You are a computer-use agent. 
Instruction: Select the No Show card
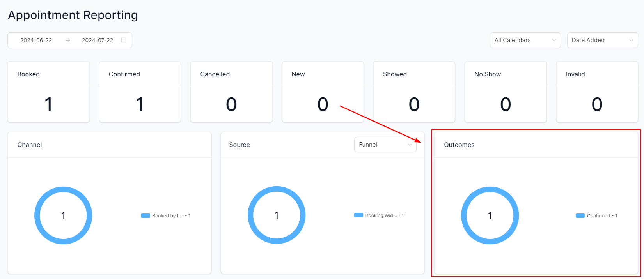(506, 92)
